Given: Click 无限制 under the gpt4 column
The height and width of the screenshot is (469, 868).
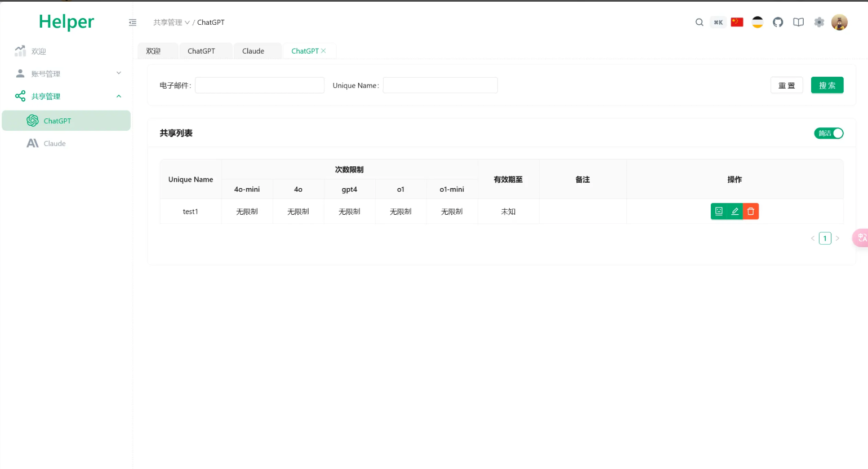Looking at the screenshot, I should [x=349, y=211].
